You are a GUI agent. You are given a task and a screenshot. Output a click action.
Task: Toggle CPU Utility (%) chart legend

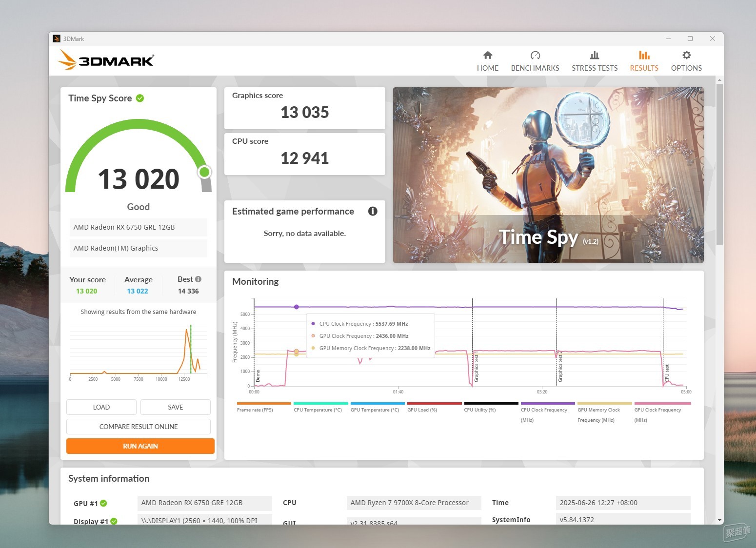tap(491, 407)
